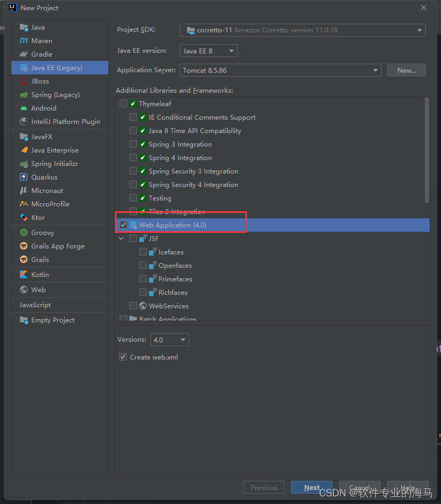This screenshot has height=504, width=441.
Task: Check Spring 4 Integration option
Action: pos(133,158)
